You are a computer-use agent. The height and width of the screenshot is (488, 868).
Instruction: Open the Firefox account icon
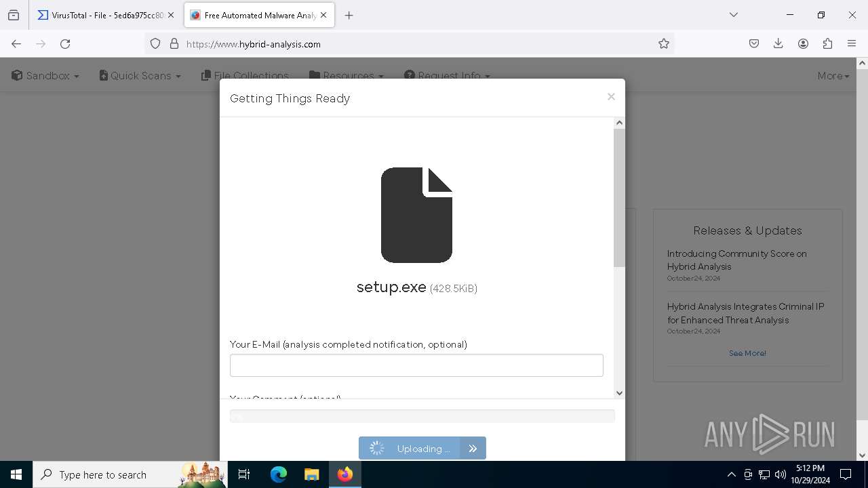point(803,43)
